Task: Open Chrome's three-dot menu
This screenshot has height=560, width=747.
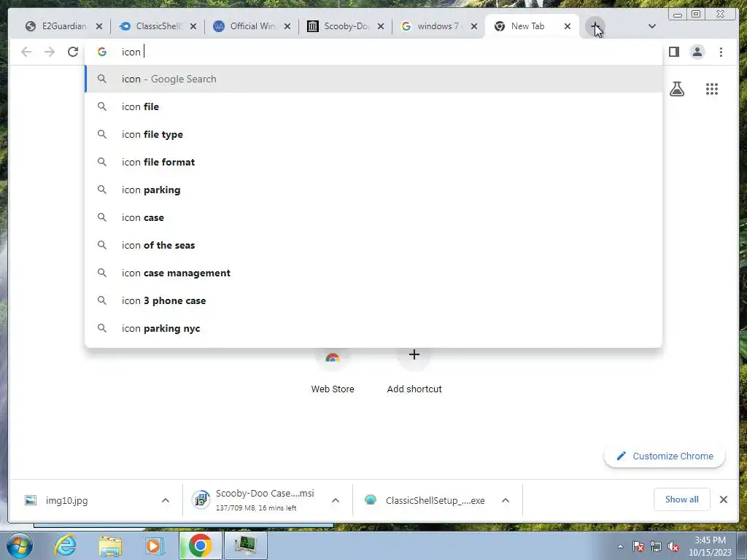Action: (721, 52)
